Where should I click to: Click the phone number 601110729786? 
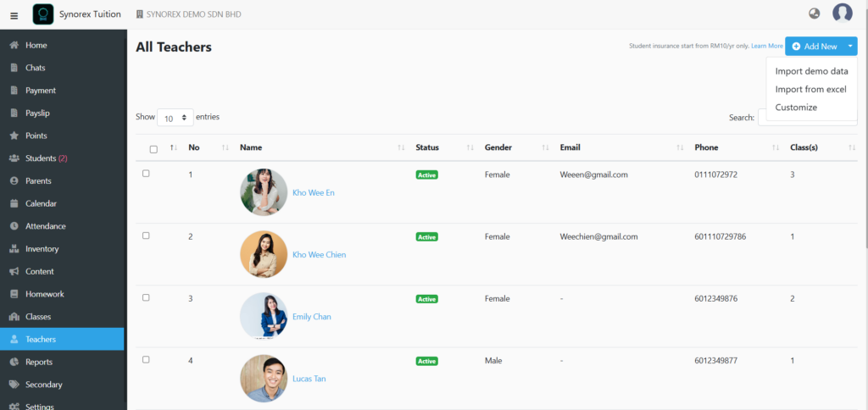721,236
